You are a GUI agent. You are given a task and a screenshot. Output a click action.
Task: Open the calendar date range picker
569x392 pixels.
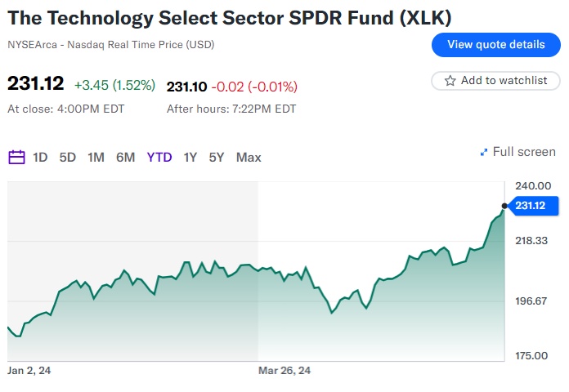pyautogui.click(x=16, y=157)
